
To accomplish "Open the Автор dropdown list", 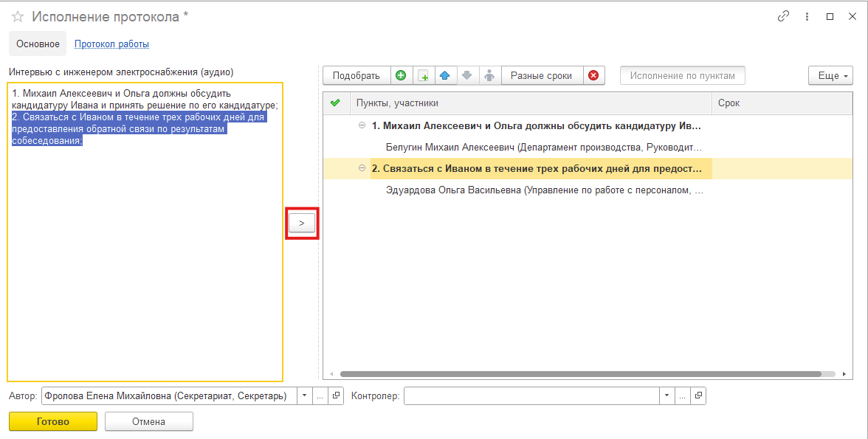I will click(304, 395).
